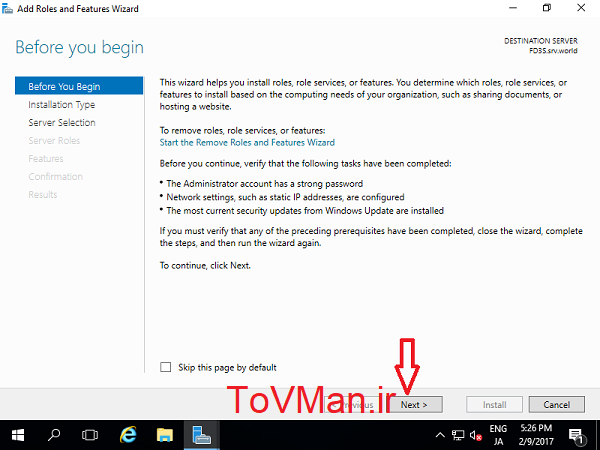Click the muted volume tray icon
The image size is (600, 450).
click(x=475, y=435)
